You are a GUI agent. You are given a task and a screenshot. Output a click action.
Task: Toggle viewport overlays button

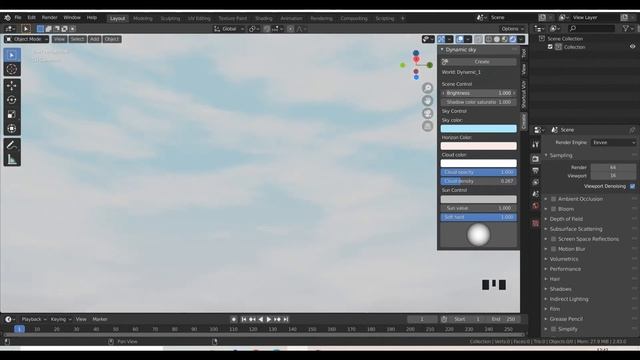(460, 39)
